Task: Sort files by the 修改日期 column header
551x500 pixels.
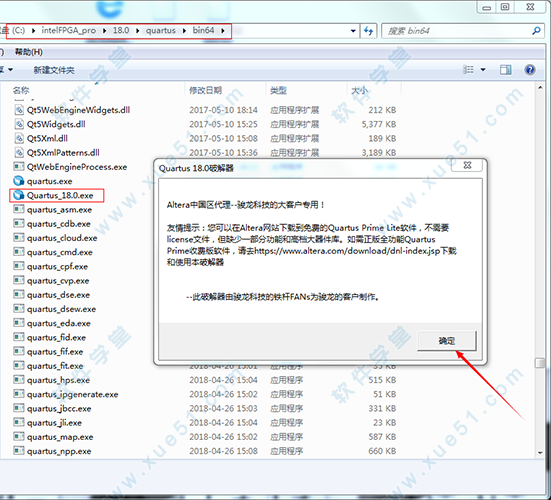Action: click(x=206, y=90)
